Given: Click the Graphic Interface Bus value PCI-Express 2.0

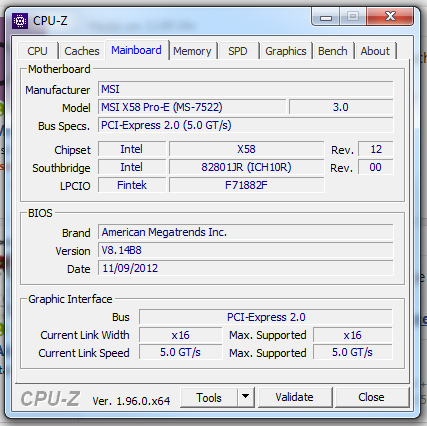Looking at the screenshot, I should tap(266, 317).
